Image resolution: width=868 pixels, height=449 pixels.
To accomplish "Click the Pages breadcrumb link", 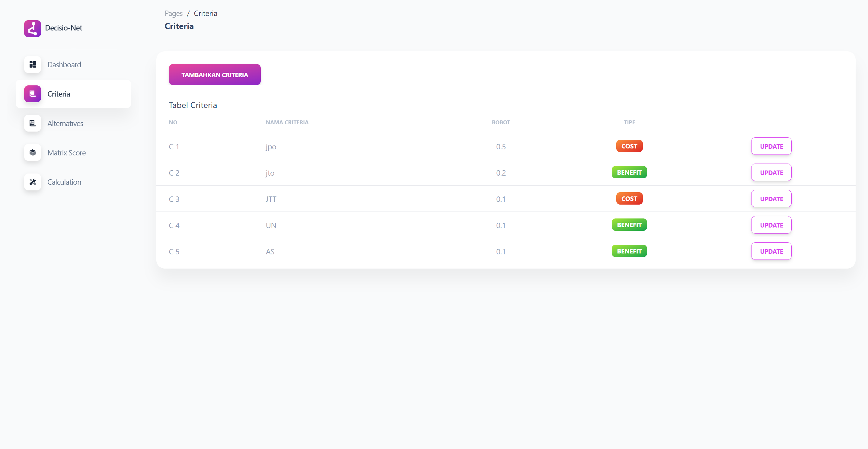I will [x=174, y=14].
